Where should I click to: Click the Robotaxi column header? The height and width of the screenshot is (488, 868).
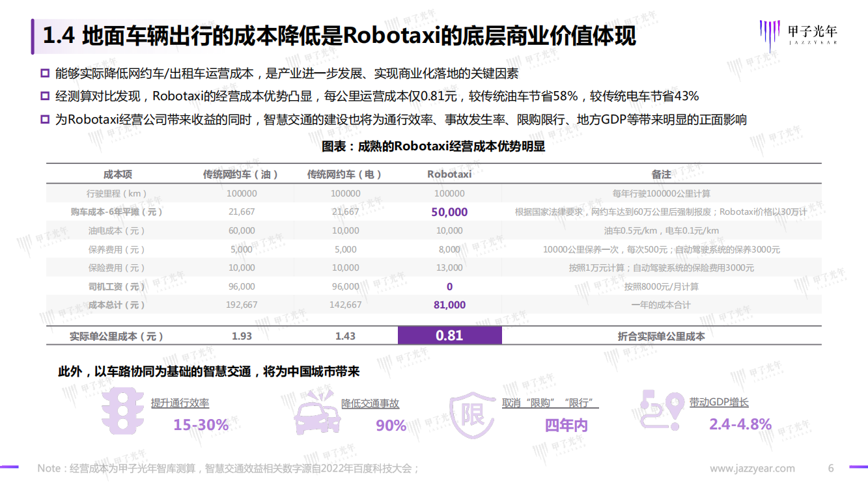pos(449,174)
